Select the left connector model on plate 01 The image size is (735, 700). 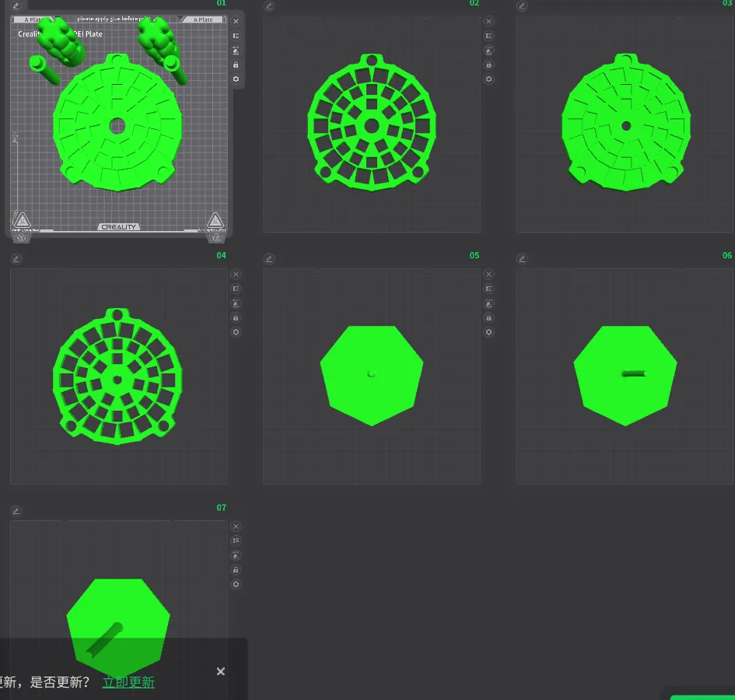pyautogui.click(x=61, y=40)
